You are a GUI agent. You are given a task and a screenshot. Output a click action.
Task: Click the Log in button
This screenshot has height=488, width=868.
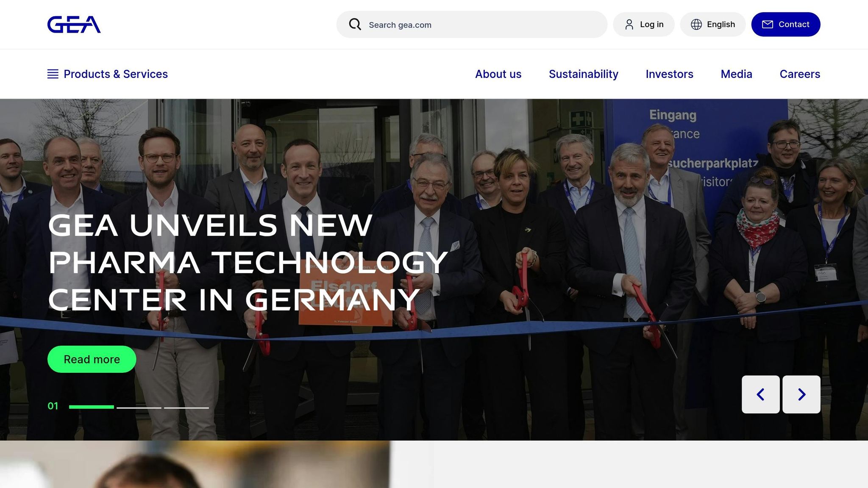[644, 25]
